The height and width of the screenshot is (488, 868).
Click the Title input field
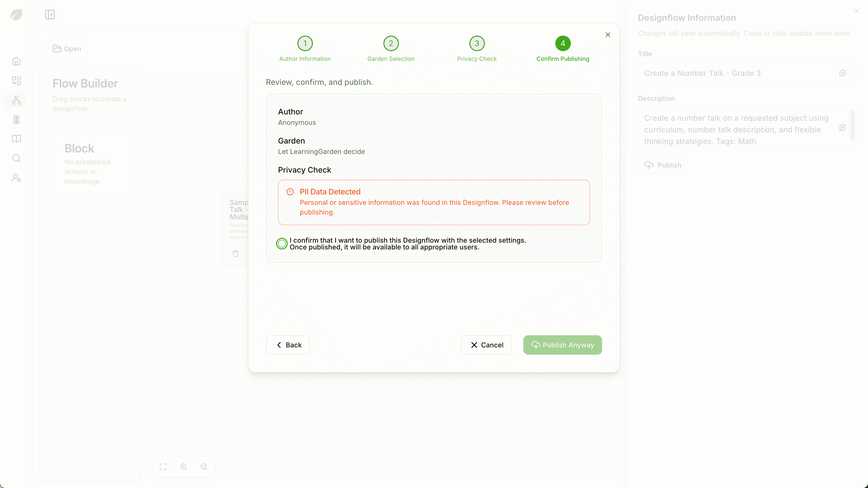pyautogui.click(x=738, y=73)
